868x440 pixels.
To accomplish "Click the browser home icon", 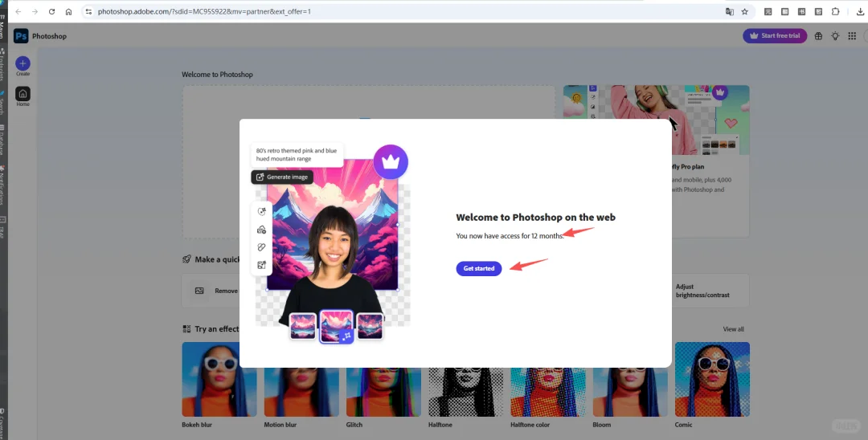I will tap(68, 11).
